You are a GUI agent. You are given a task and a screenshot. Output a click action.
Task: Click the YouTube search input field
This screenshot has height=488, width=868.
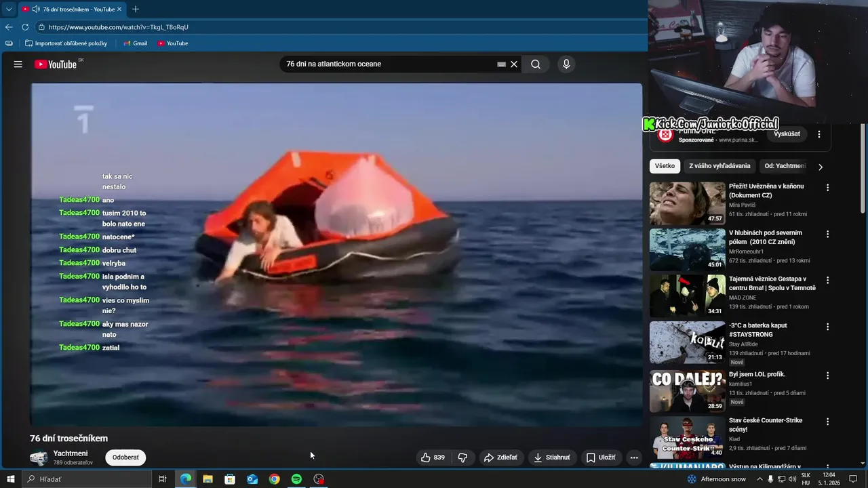point(390,64)
